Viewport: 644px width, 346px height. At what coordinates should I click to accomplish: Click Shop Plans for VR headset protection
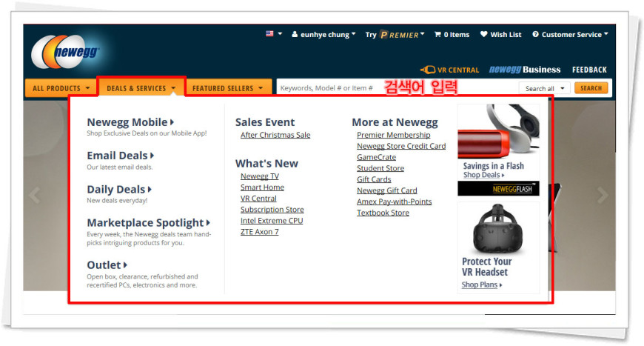click(x=481, y=285)
